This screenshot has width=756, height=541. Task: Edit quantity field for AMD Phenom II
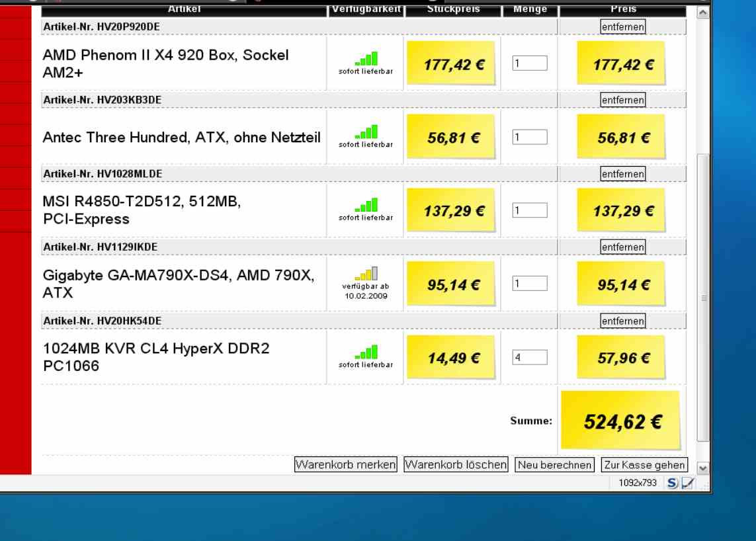[529, 63]
